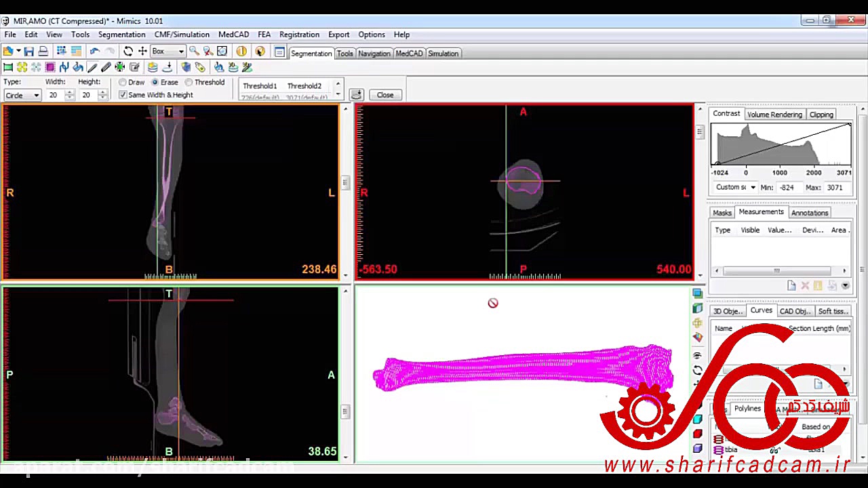868x488 pixels.
Task: Open the Segmentation menu in menu bar
Action: tap(121, 35)
